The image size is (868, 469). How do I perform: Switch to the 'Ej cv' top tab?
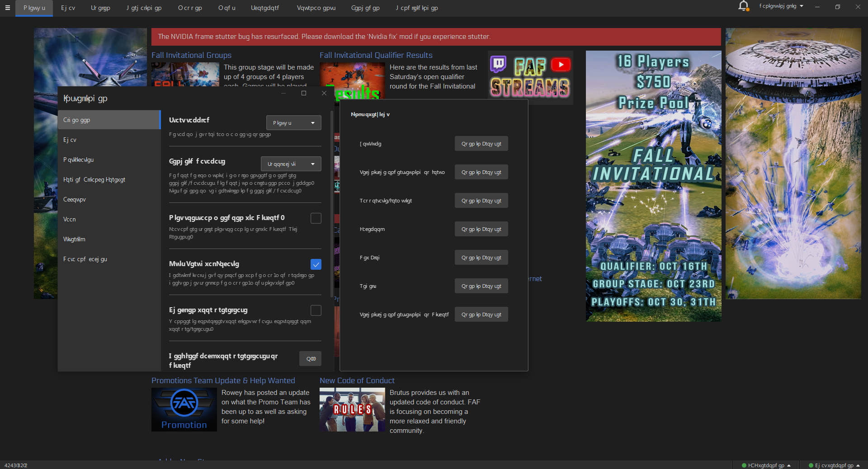[68, 8]
